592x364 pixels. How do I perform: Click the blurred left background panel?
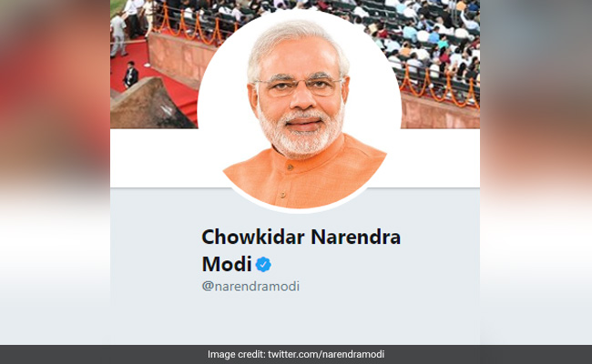point(56,172)
